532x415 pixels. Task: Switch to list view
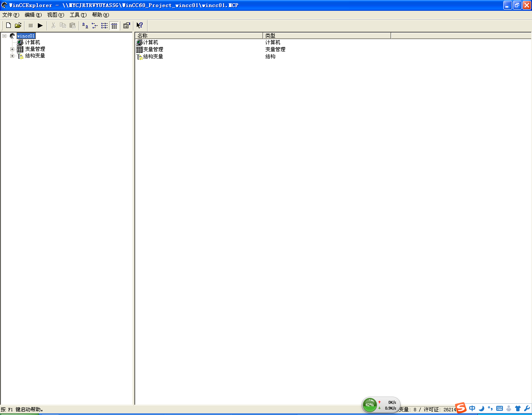(x=104, y=25)
